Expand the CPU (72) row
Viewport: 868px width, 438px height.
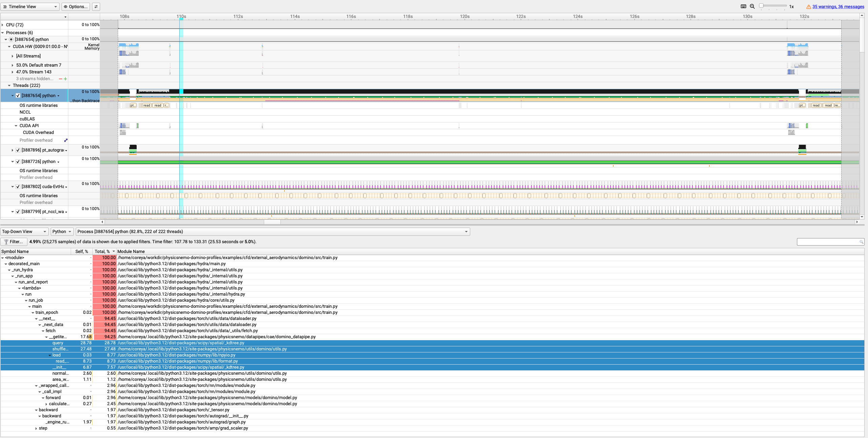click(x=3, y=25)
